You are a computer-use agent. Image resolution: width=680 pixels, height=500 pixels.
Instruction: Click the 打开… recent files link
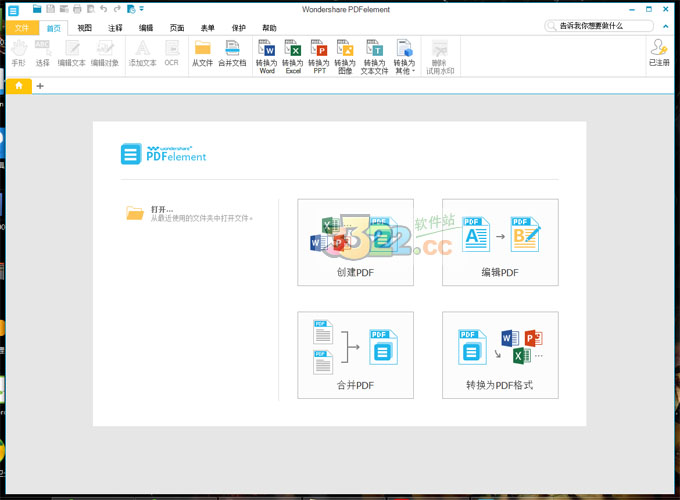coord(161,210)
